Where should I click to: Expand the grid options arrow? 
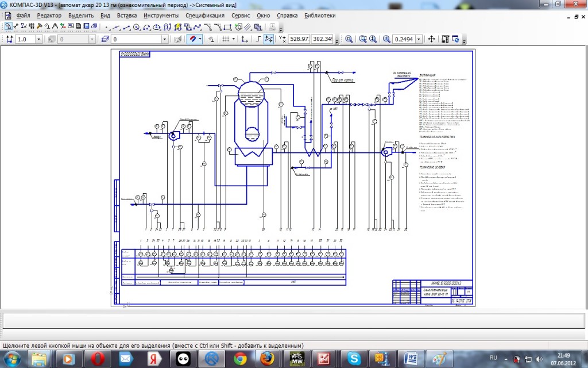[x=233, y=39]
